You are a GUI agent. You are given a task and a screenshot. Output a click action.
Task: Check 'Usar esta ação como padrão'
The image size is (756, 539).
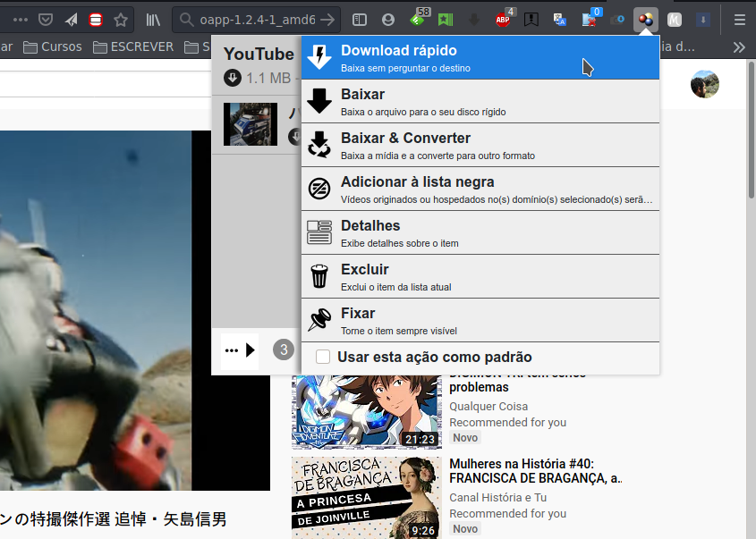(323, 357)
